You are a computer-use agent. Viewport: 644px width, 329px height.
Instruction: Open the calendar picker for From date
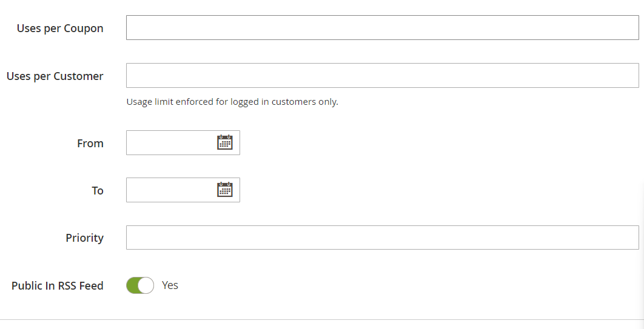point(224,142)
